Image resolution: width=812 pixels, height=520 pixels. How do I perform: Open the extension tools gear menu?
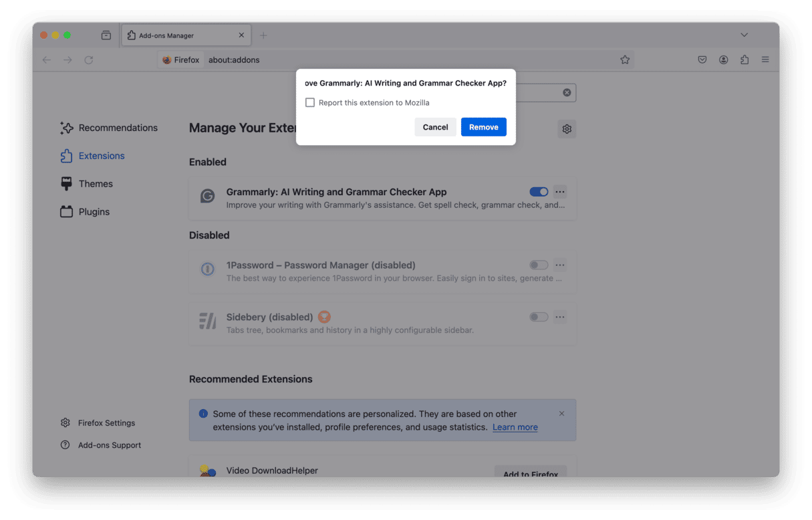point(567,129)
